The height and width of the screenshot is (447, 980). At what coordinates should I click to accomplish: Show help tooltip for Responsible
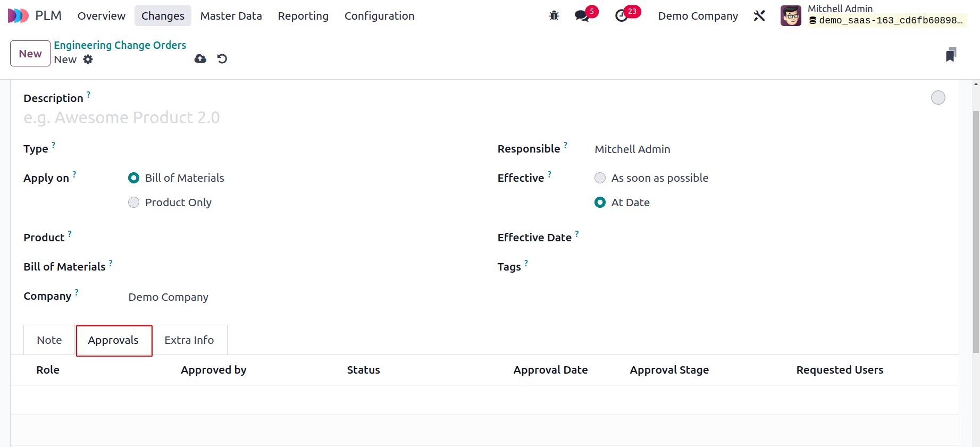click(565, 145)
